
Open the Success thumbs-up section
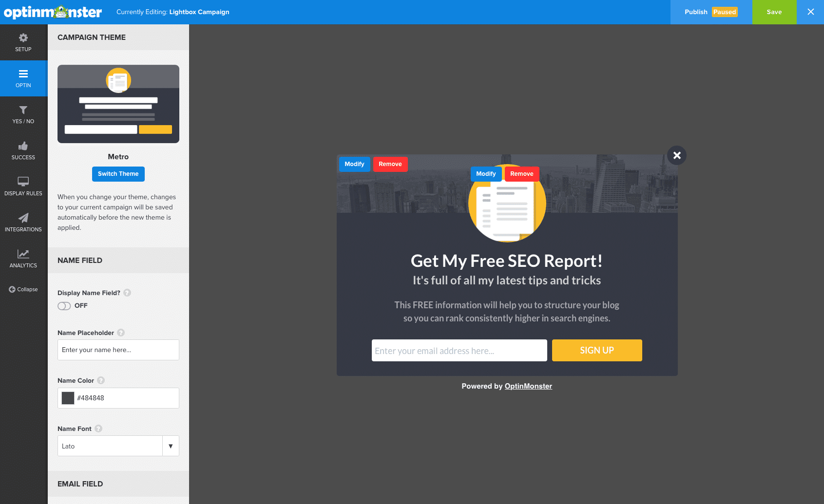click(x=23, y=150)
